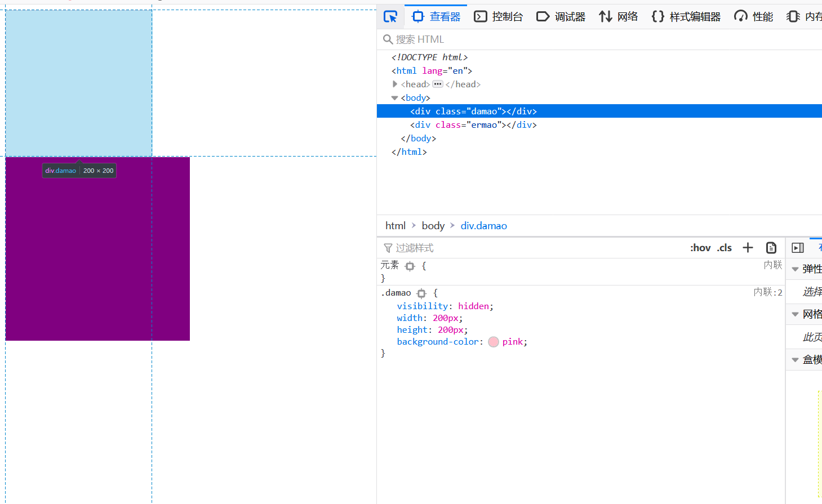Click the DOCTYPE html line
Image resolution: width=822 pixels, height=504 pixels.
pos(429,57)
